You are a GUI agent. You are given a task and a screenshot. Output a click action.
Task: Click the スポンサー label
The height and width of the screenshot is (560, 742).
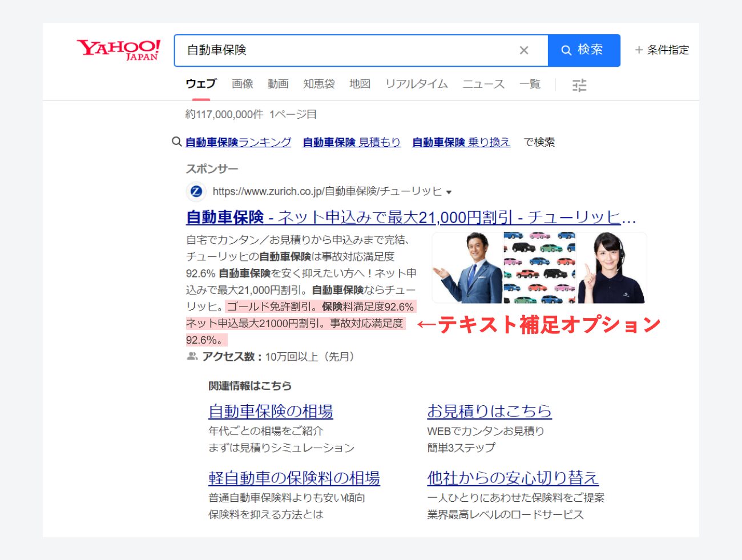[212, 169]
